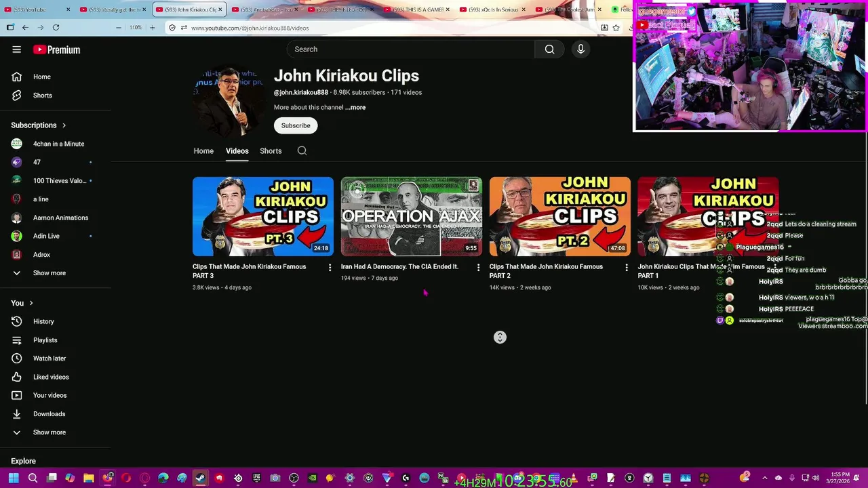The height and width of the screenshot is (488, 868).
Task: Click the Operation Ajax video thumbnail
Action: click(412, 216)
